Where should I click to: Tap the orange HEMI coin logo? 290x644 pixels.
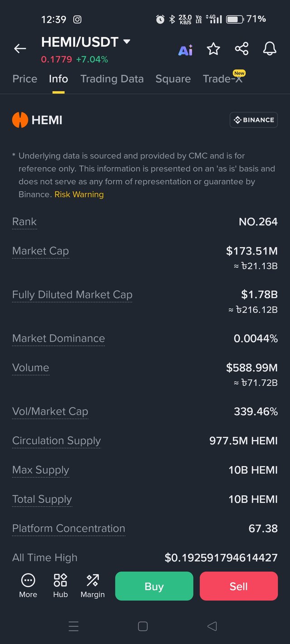(x=20, y=120)
